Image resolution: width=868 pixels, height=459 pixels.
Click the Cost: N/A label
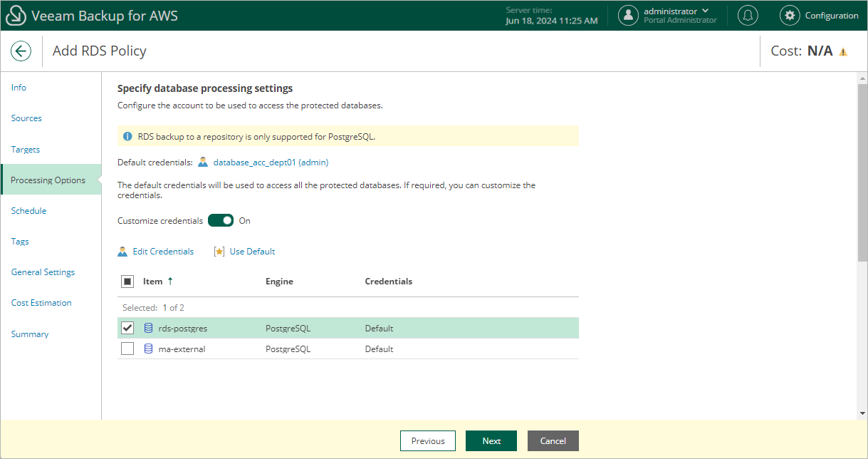pyautogui.click(x=802, y=51)
